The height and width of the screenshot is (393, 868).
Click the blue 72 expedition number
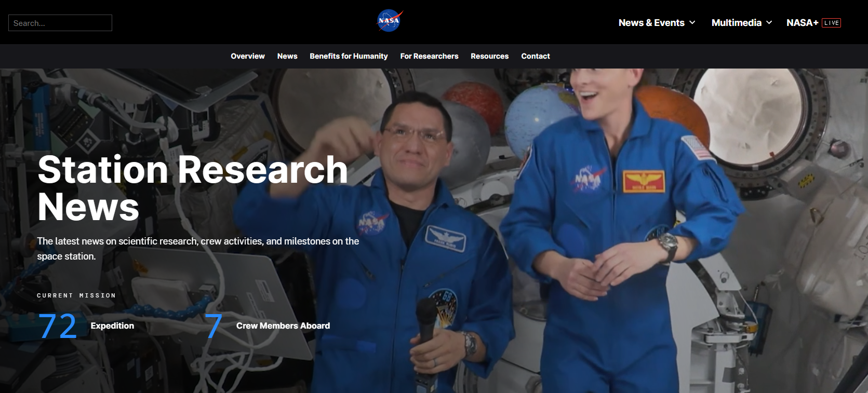(58, 326)
